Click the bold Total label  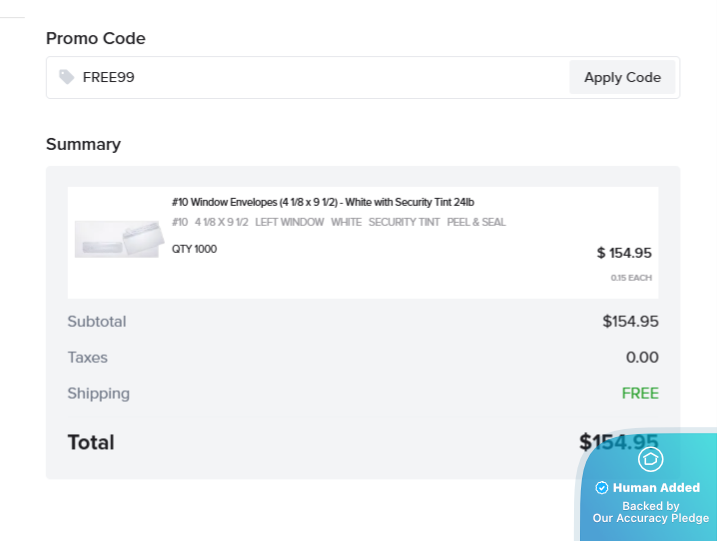[91, 442]
